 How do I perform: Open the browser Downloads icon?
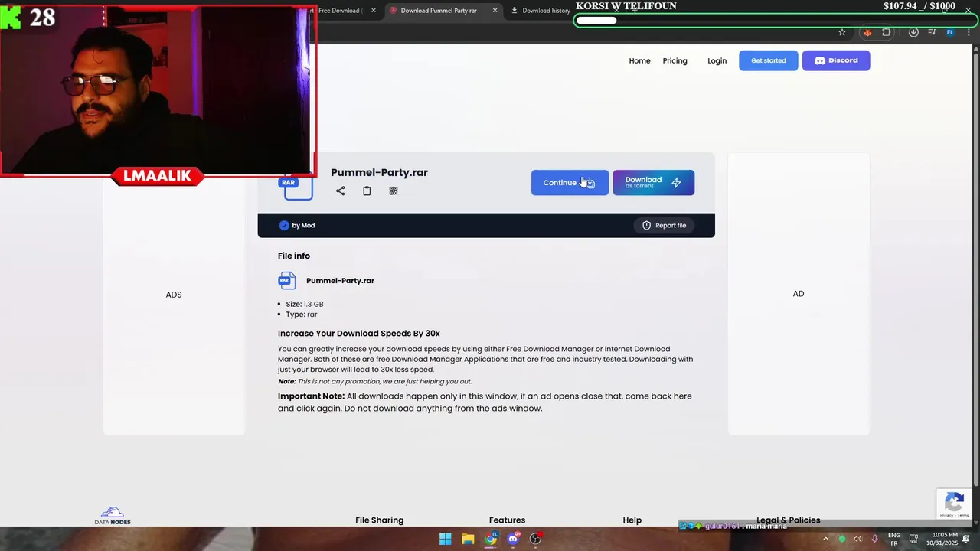point(913,32)
